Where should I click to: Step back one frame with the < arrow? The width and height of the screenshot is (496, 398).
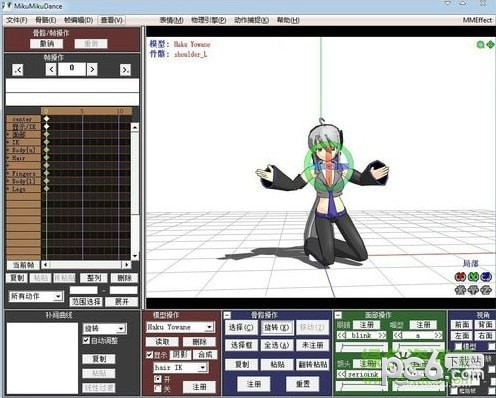pyautogui.click(x=51, y=70)
